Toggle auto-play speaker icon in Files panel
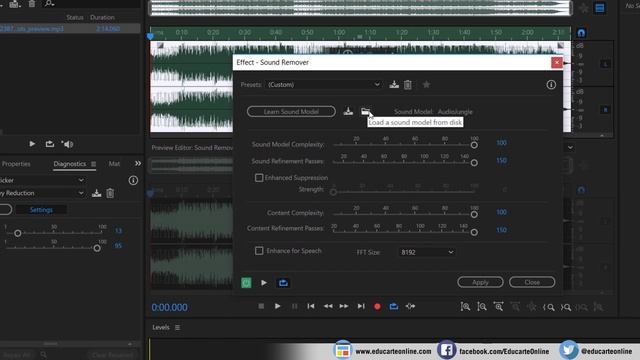The width and height of the screenshot is (640, 360). click(67, 144)
